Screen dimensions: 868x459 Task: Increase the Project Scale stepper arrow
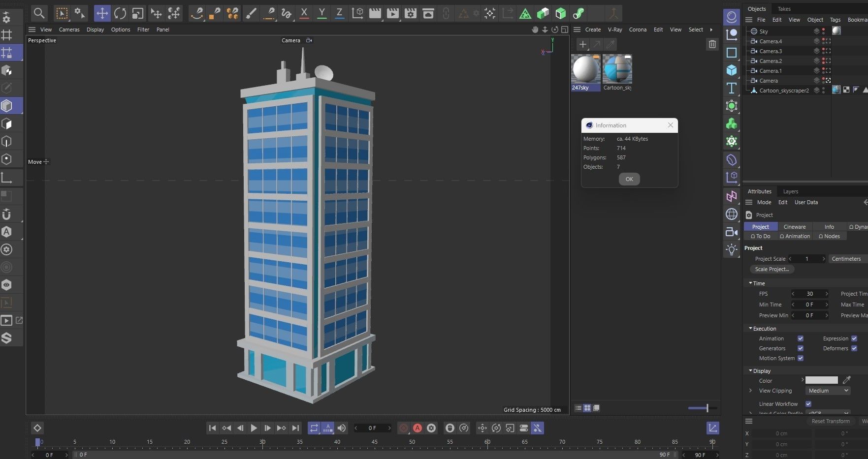823,259
